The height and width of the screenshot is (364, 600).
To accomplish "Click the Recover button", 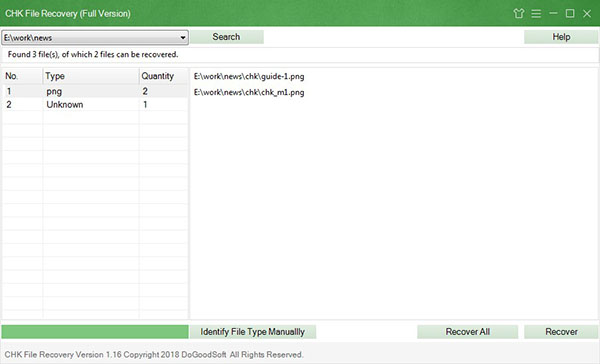I will click(x=561, y=331).
